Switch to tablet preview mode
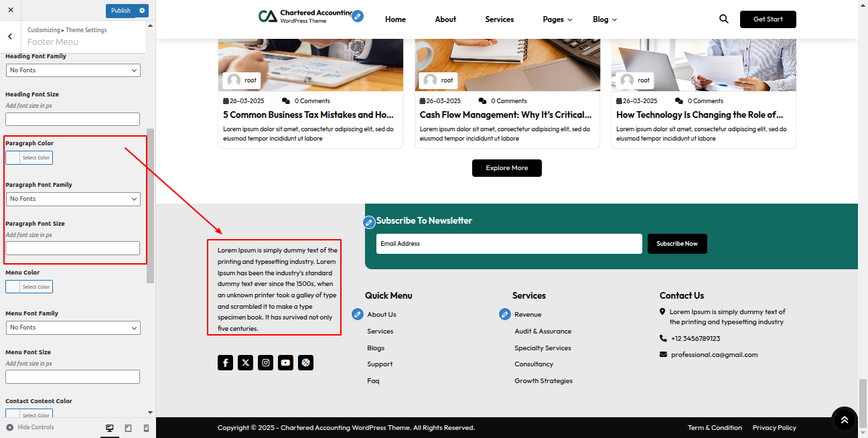868x438 pixels. (128, 428)
